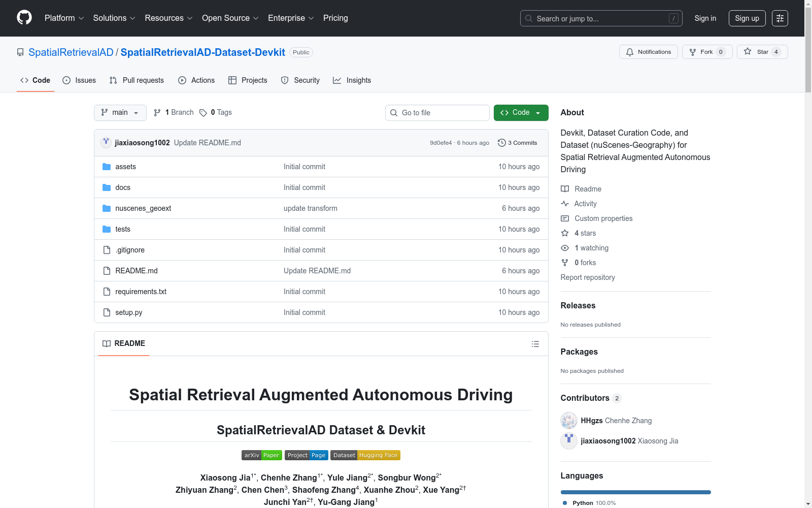812x508 pixels.
Task: Click the Activity pulse icon
Action: 565,204
